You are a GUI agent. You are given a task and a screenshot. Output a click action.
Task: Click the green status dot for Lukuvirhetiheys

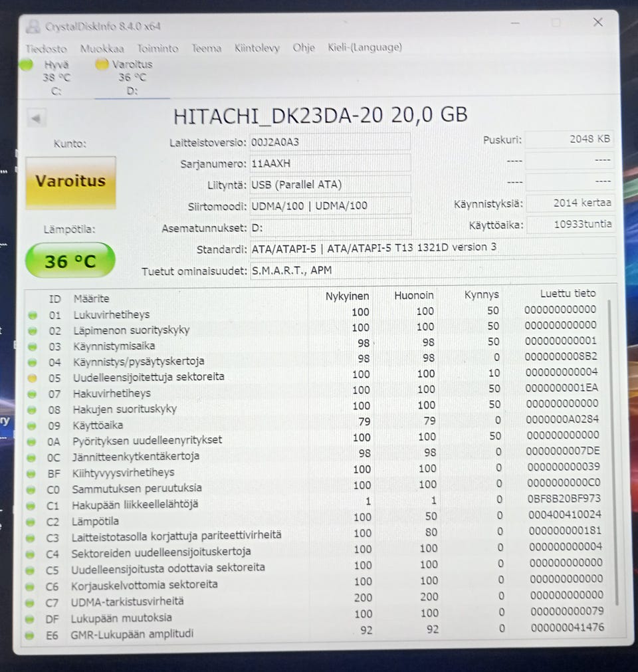click(33, 316)
